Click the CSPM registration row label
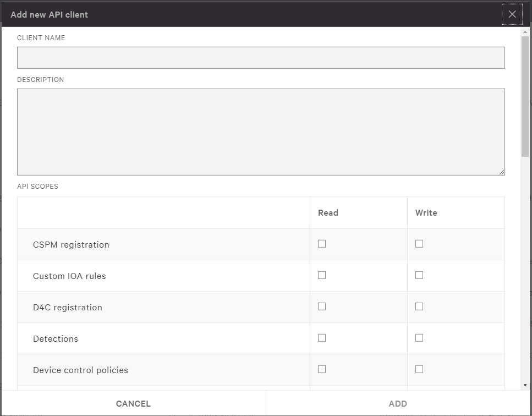532x416 pixels. pyautogui.click(x=71, y=245)
